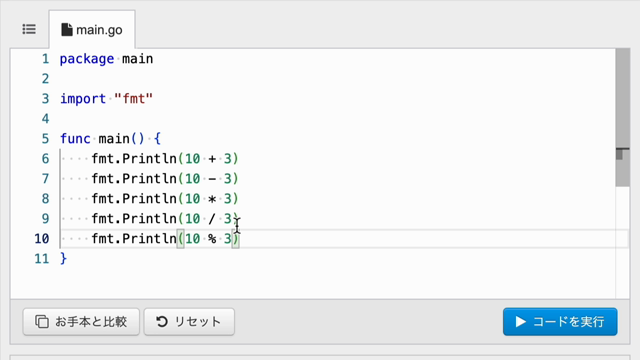This screenshot has height=360, width=640.
Task: Click the closing brace on line 11
Action: pos(63,258)
